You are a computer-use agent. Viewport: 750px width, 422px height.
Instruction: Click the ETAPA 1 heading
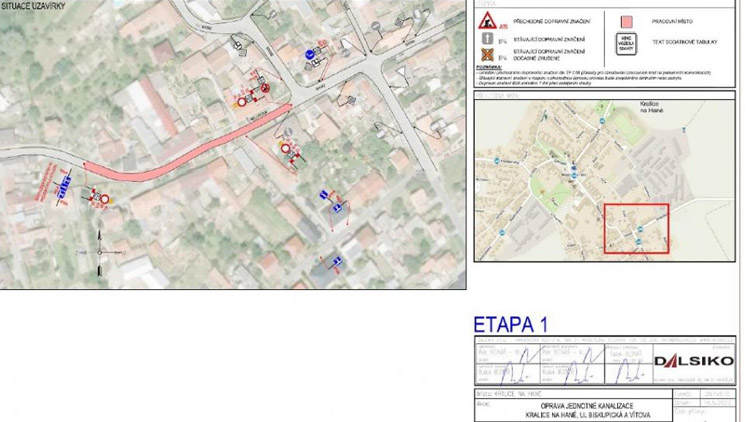tap(510, 324)
